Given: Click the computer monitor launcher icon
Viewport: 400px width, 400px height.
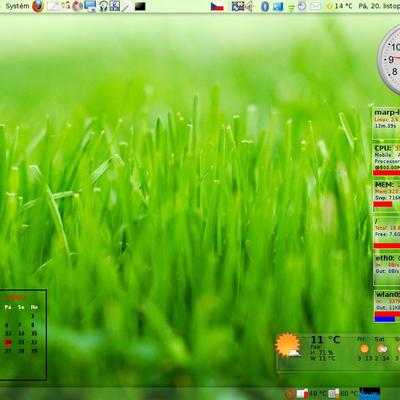Looking at the screenshot, I should pos(90,6).
